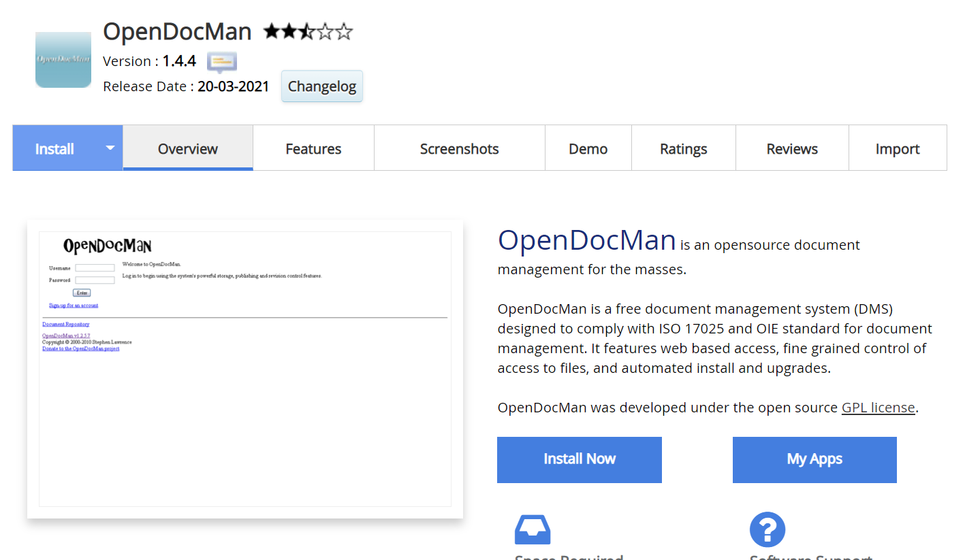Click the star rating beside the title
This screenshot has height=560, width=965.
[308, 31]
